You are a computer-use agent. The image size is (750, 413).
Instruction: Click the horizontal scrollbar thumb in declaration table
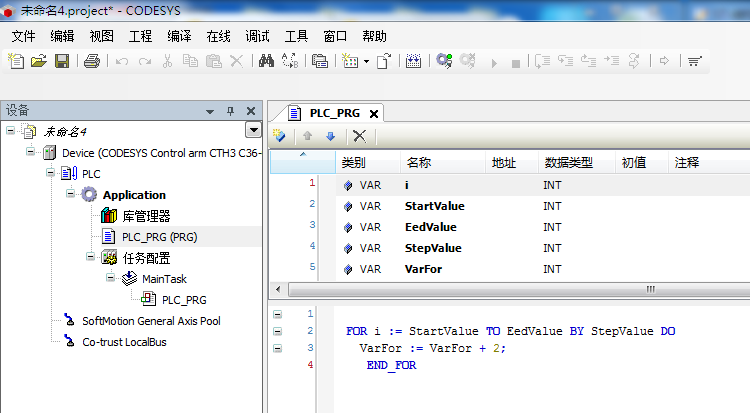pyautogui.click(x=519, y=289)
